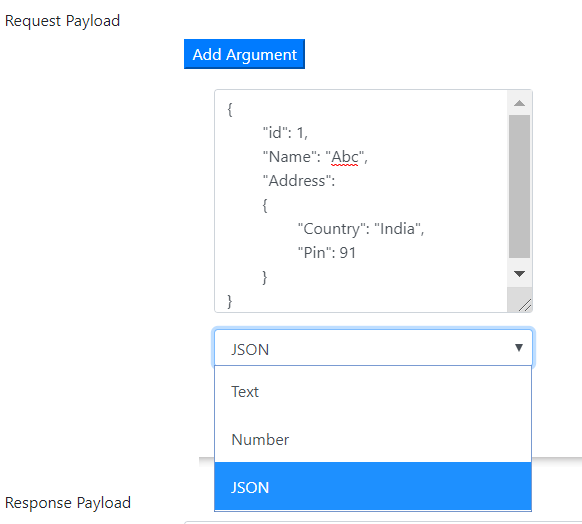The width and height of the screenshot is (582, 524).
Task: Click the Add Argument button
Action: click(244, 54)
